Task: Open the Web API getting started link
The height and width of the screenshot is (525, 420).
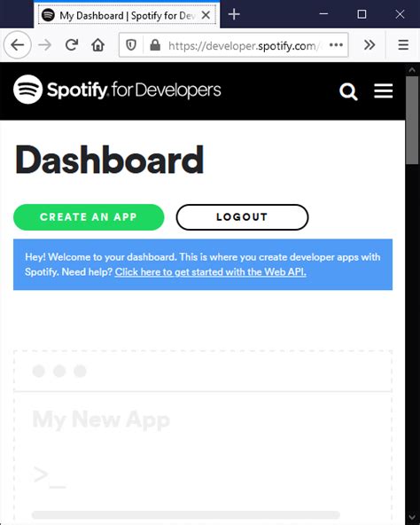Action: 211,272
